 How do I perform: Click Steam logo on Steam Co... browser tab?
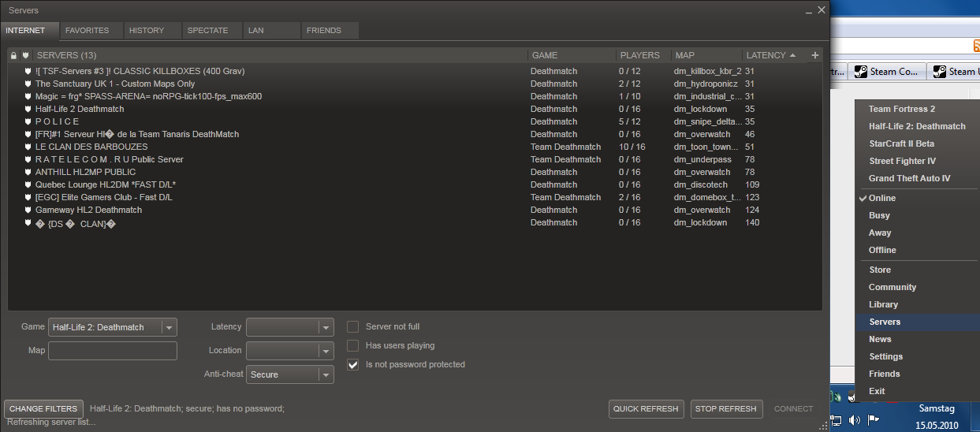click(861, 71)
